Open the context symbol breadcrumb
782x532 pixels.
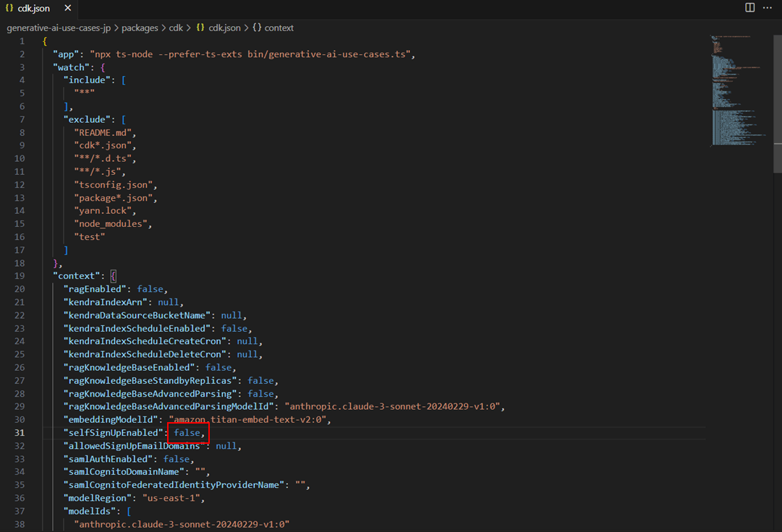(279, 28)
